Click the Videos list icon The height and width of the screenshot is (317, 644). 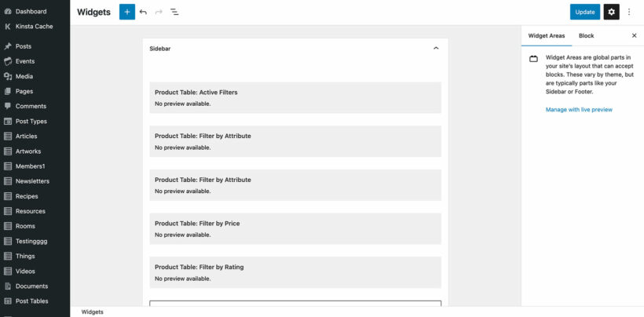tap(7, 271)
